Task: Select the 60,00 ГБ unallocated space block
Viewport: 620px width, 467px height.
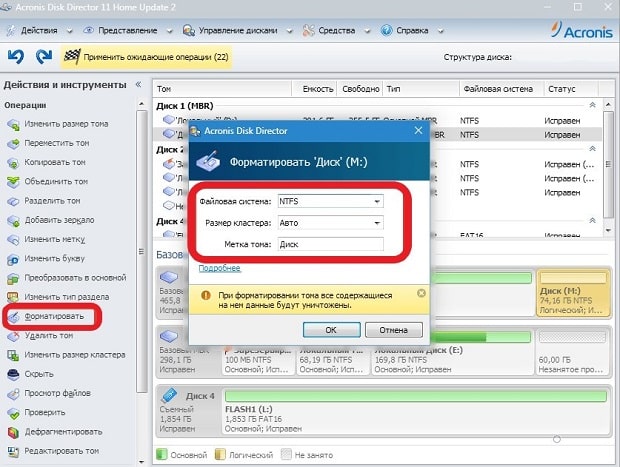Action: tap(572, 352)
